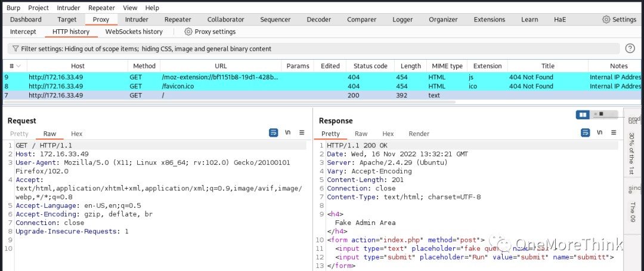
Task: Switch Request view to Hex
Action: (76, 134)
